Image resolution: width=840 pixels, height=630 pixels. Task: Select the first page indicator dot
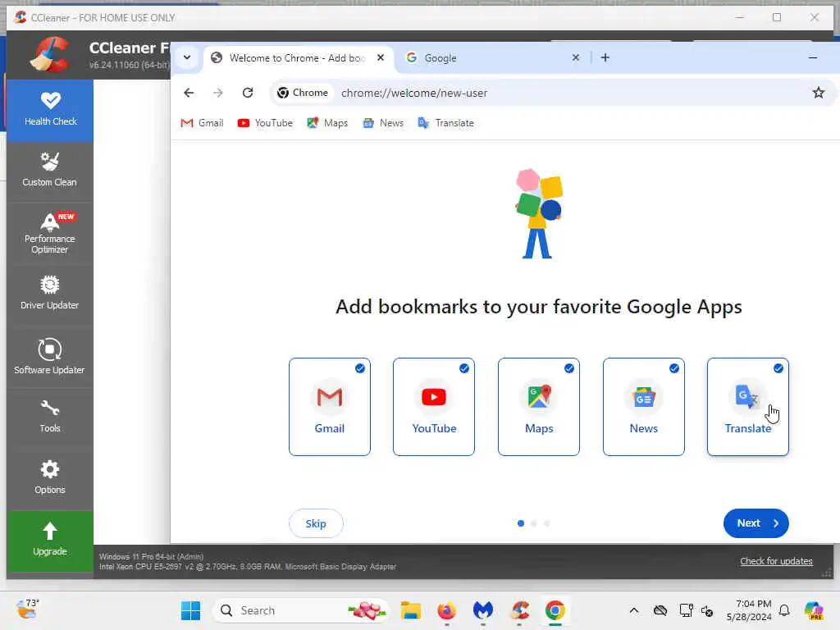pos(521,523)
